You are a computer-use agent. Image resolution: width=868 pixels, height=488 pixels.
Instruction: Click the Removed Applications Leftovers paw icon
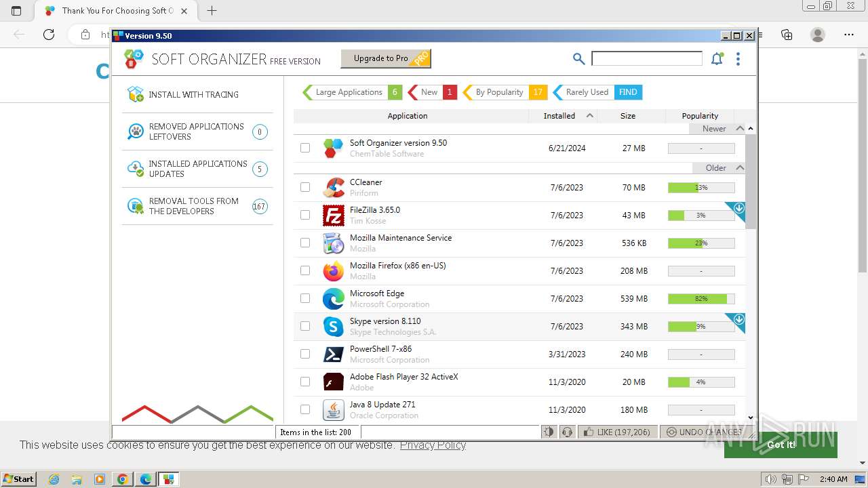pos(136,131)
